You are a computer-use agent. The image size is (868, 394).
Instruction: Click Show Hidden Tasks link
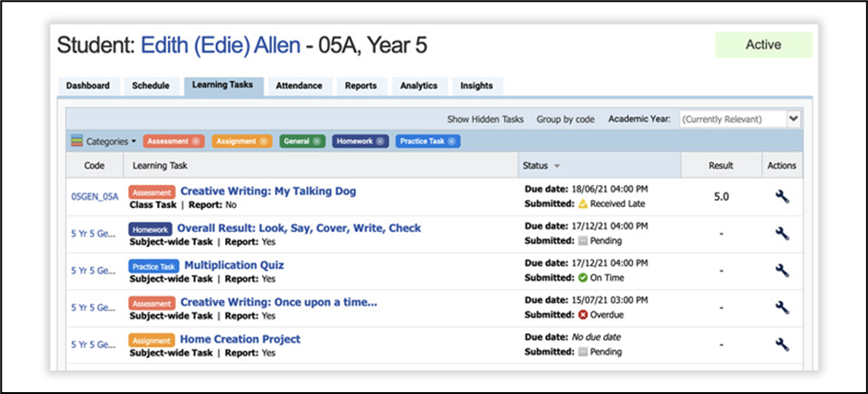[x=485, y=120]
